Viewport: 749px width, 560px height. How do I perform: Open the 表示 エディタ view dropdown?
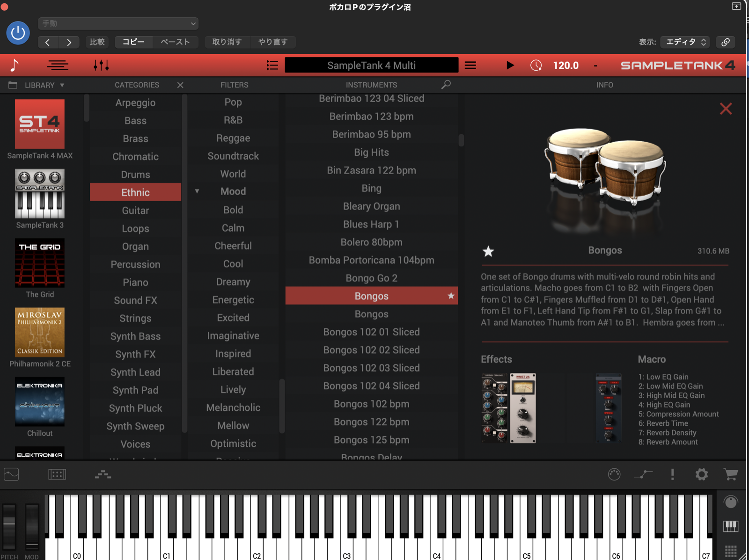click(685, 42)
